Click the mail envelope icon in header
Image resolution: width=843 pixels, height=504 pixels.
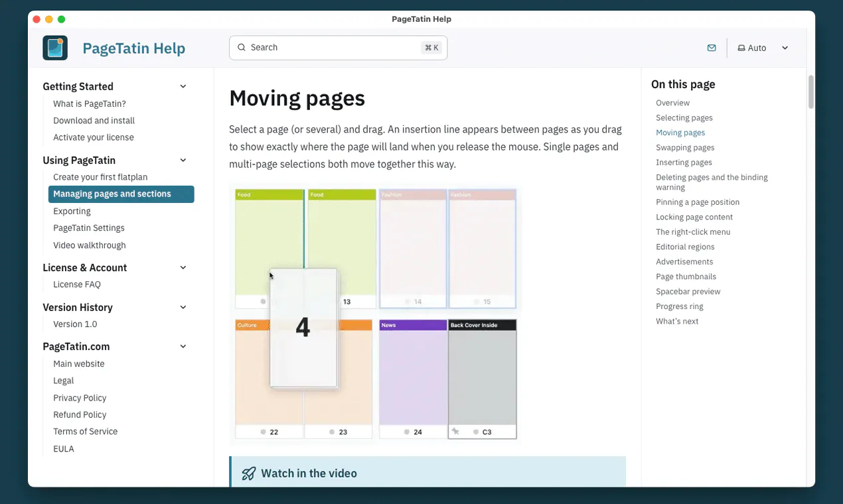coord(712,48)
